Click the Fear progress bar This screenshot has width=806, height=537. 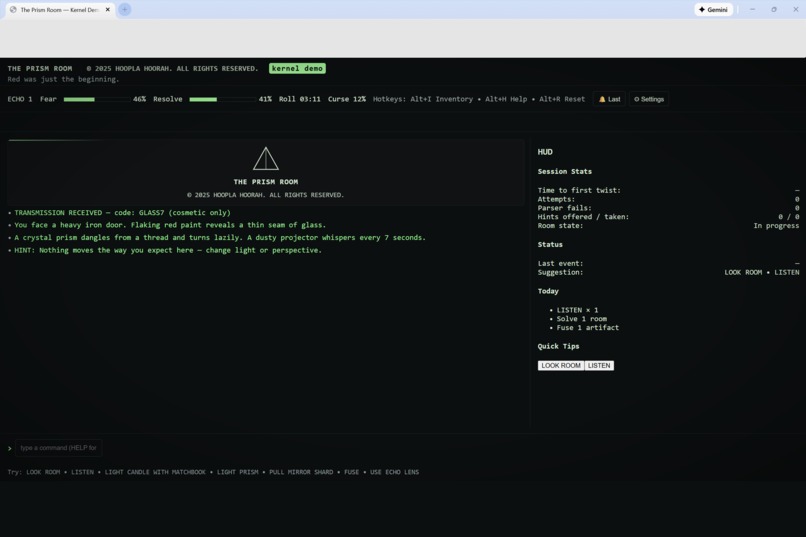(x=97, y=99)
